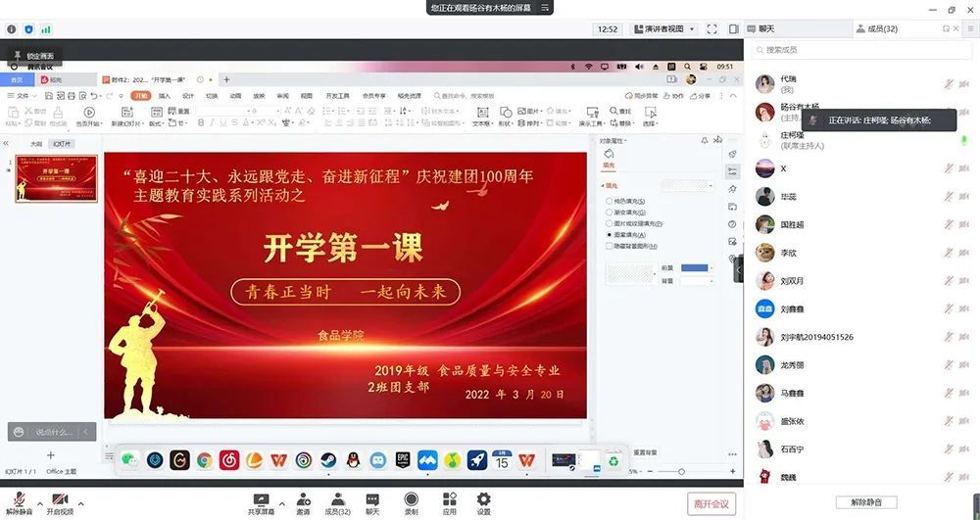Click the unmute microphone icon (解除静音)
Viewport: 980px width, 520px height.
point(18,499)
